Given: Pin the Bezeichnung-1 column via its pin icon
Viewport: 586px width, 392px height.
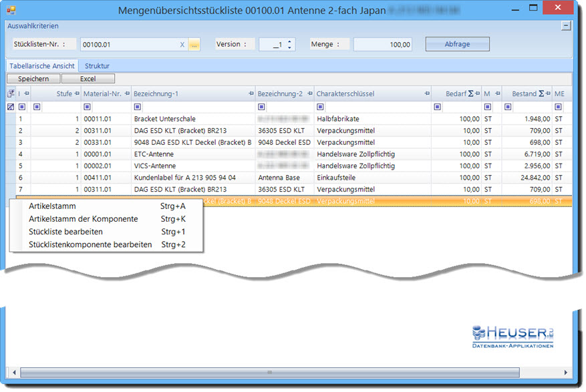Looking at the screenshot, I should tap(251, 93).
